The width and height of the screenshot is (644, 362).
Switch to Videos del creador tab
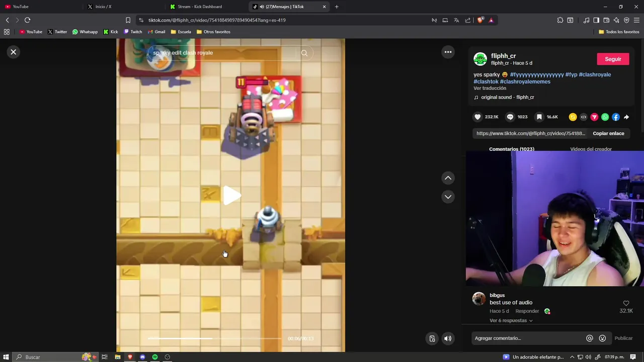coord(591,149)
